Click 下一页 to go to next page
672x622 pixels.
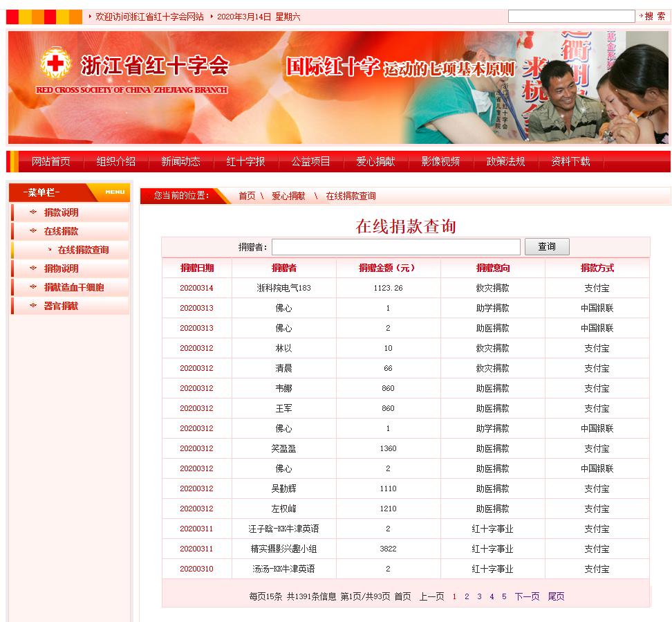[527, 596]
